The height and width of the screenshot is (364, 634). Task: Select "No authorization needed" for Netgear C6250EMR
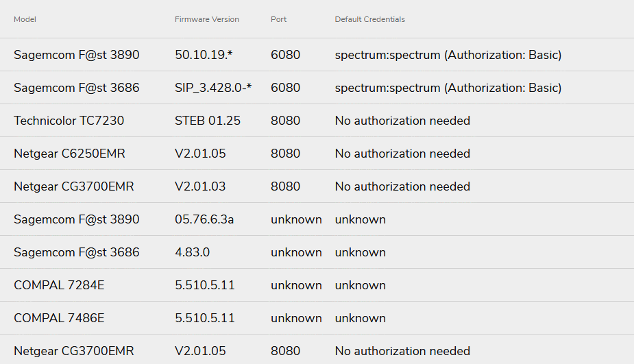point(402,154)
